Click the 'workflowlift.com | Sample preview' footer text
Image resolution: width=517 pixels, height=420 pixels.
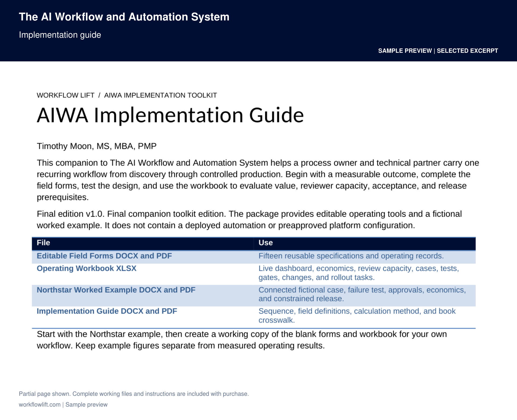tap(63, 405)
